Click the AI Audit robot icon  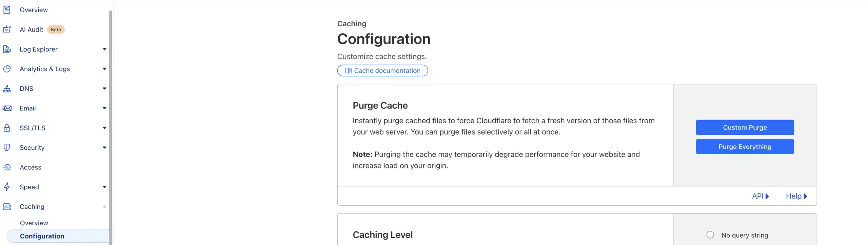coord(7,29)
